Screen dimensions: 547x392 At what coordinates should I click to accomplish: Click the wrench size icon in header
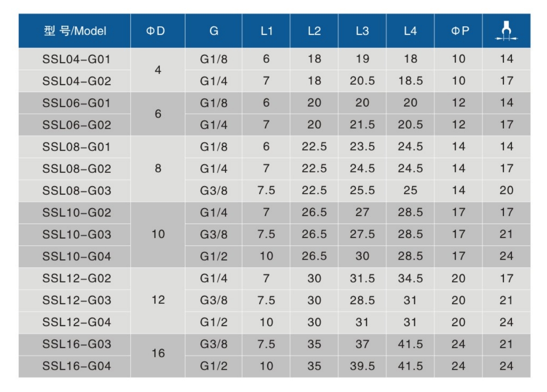pos(506,32)
